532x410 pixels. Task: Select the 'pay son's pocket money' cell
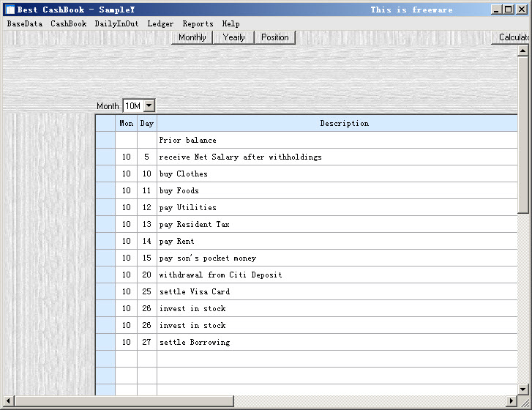tap(337, 258)
